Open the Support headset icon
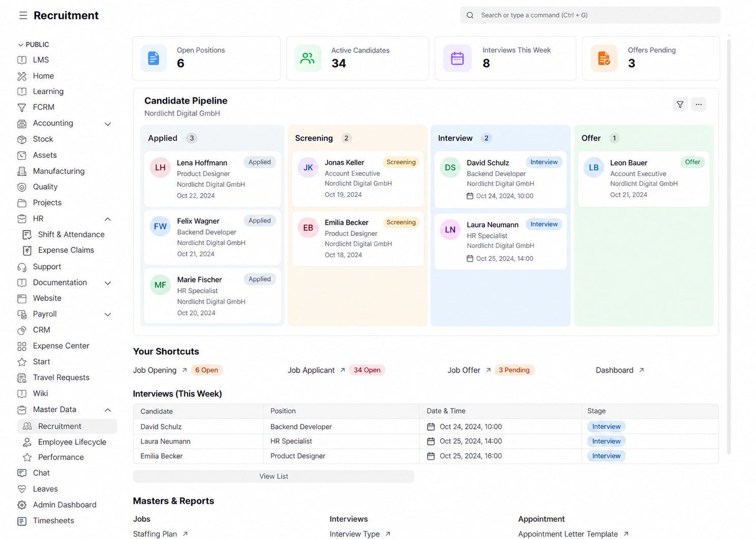The width and height of the screenshot is (756, 539). coord(22,267)
